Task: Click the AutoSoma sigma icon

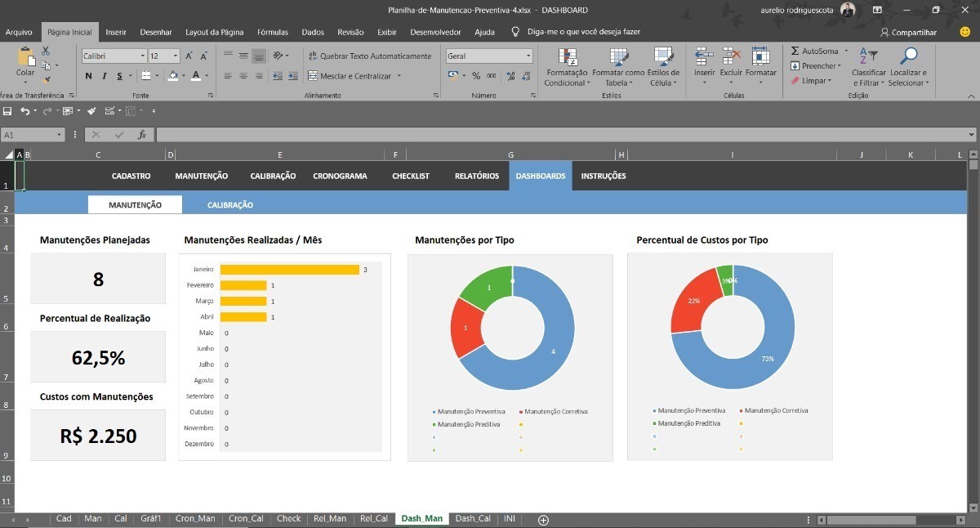Action: (x=795, y=51)
